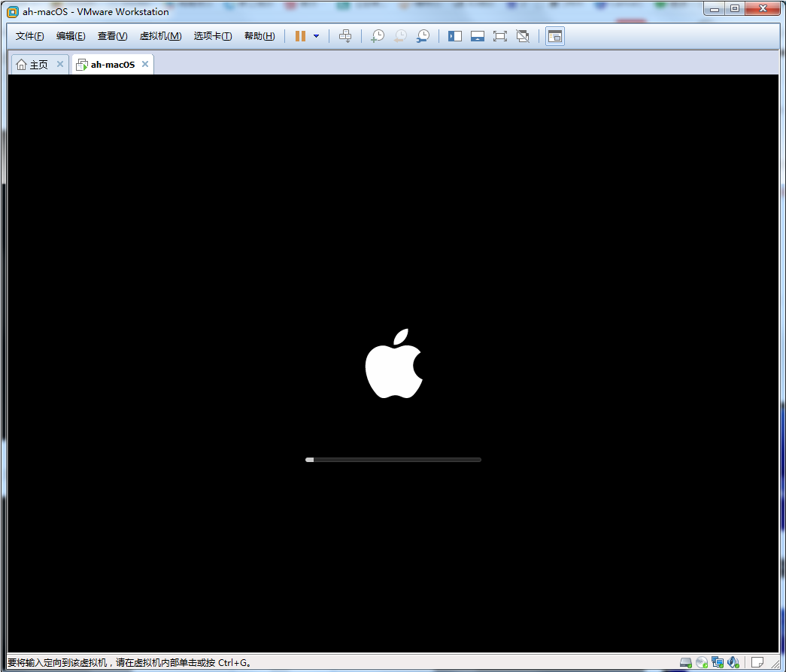Click Send Ctrl+Alt+Del toolbar icon
Viewport: 786px width, 672px height.
click(345, 36)
